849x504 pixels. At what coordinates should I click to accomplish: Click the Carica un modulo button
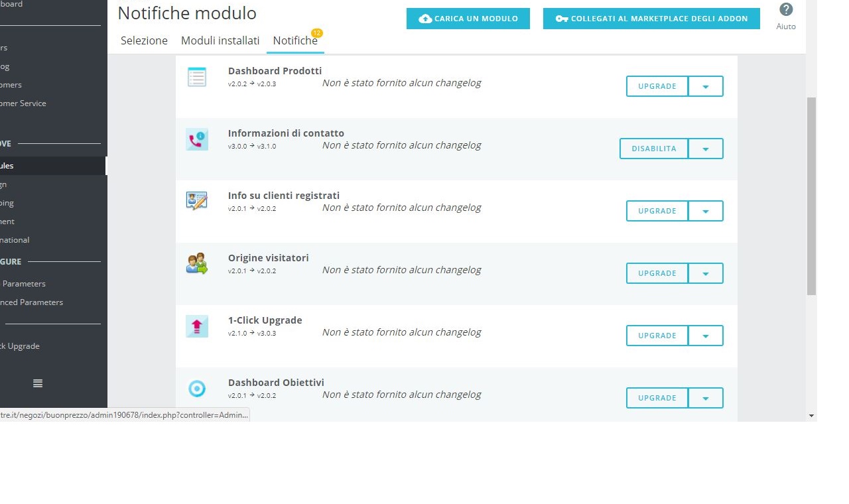click(468, 19)
